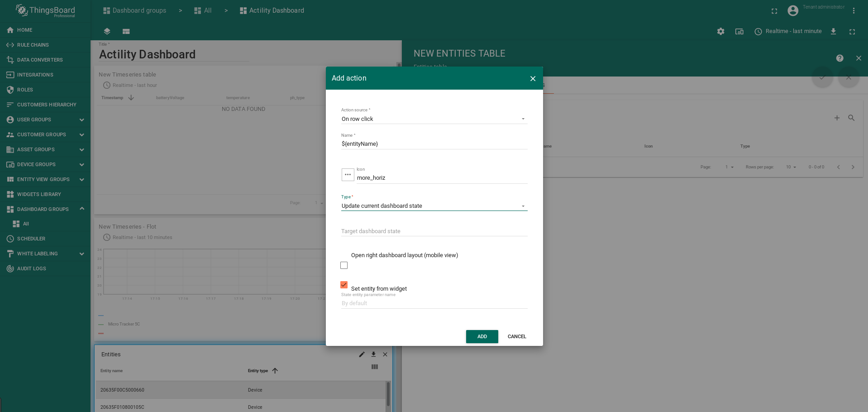The width and height of the screenshot is (868, 412).
Task: Click Actility Dashboard breadcrumb
Action: (x=272, y=10)
